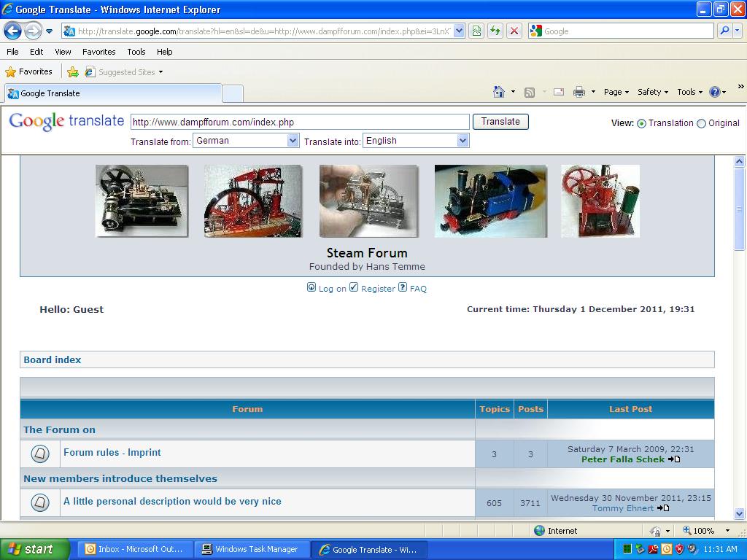Click the red flywheel engine with green boiler thumbnail
Image resolution: width=747 pixels, height=560 pixels.
tap(600, 201)
